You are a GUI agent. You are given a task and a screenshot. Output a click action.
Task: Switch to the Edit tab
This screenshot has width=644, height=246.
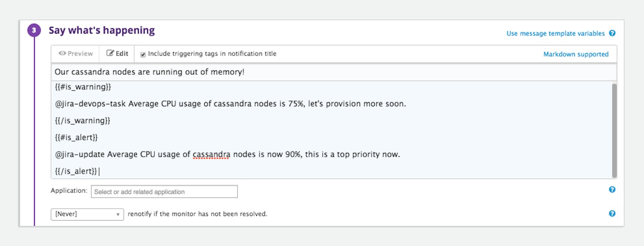[x=118, y=53]
